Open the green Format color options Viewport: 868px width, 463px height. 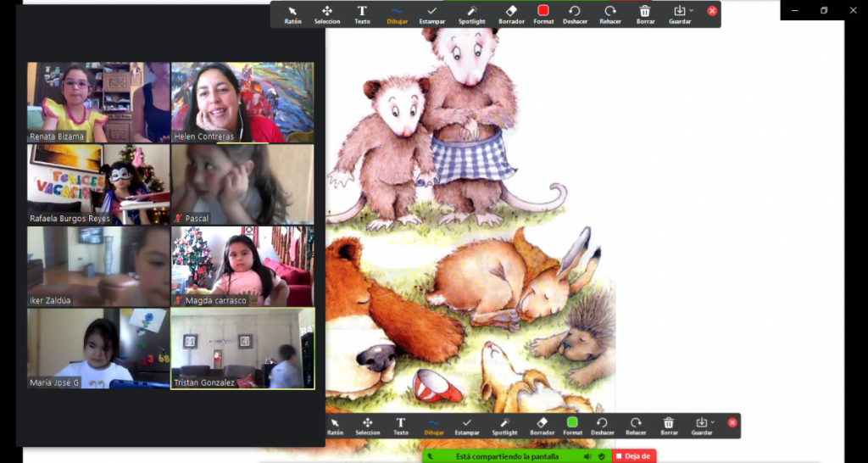[572, 426]
